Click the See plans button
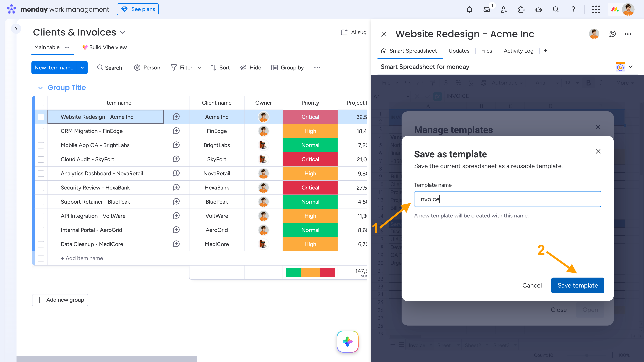The width and height of the screenshot is (644, 362). click(138, 9)
